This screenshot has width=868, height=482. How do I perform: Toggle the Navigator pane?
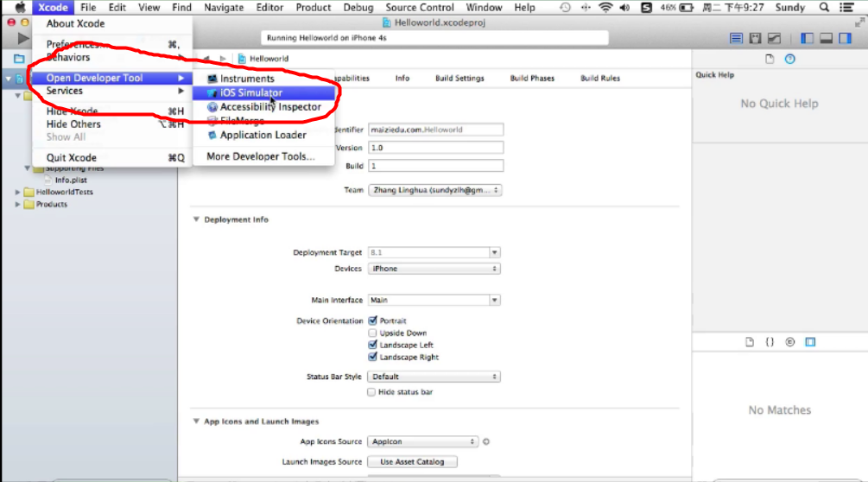(x=807, y=38)
